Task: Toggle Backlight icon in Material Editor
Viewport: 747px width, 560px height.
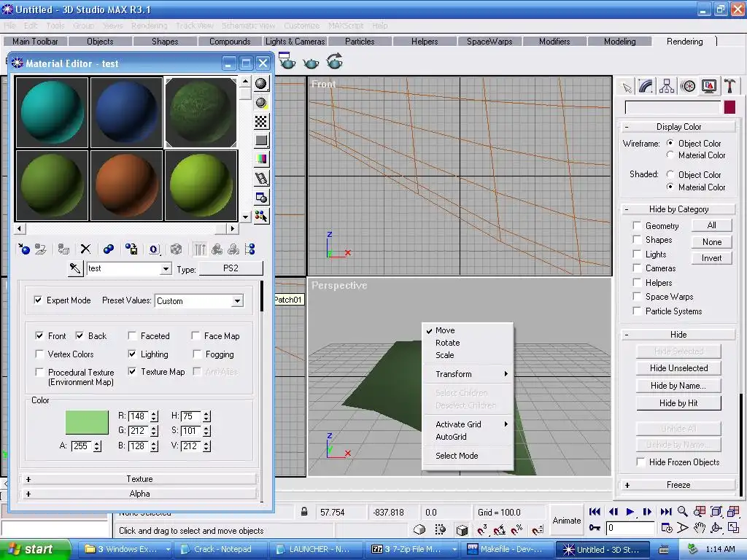Action: [261, 102]
